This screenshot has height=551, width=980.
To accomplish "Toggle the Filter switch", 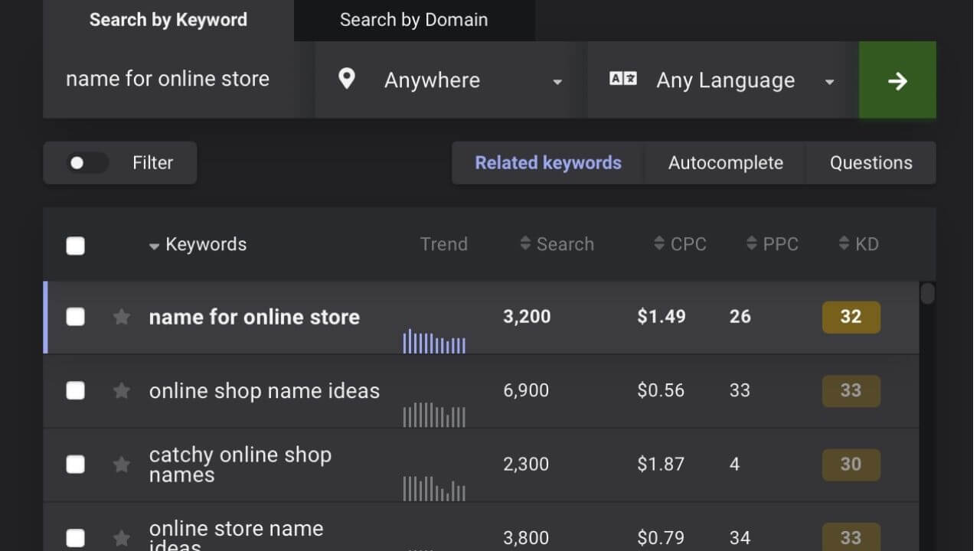I will point(87,163).
